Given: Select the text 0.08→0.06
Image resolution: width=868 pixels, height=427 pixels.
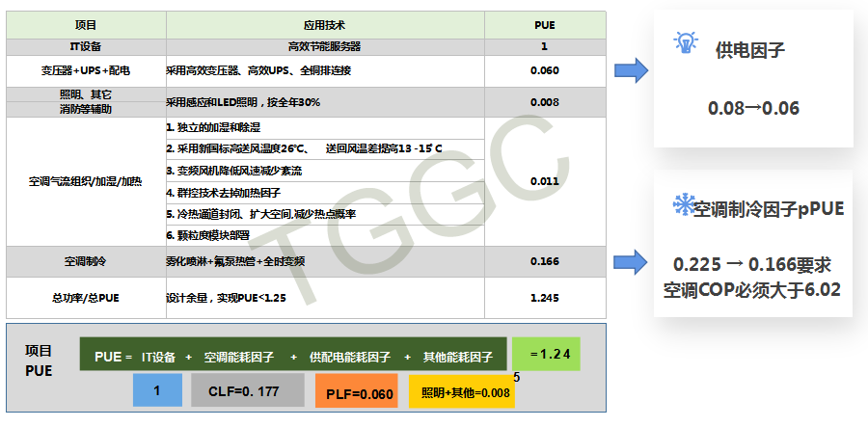Looking at the screenshot, I should pos(753,108).
